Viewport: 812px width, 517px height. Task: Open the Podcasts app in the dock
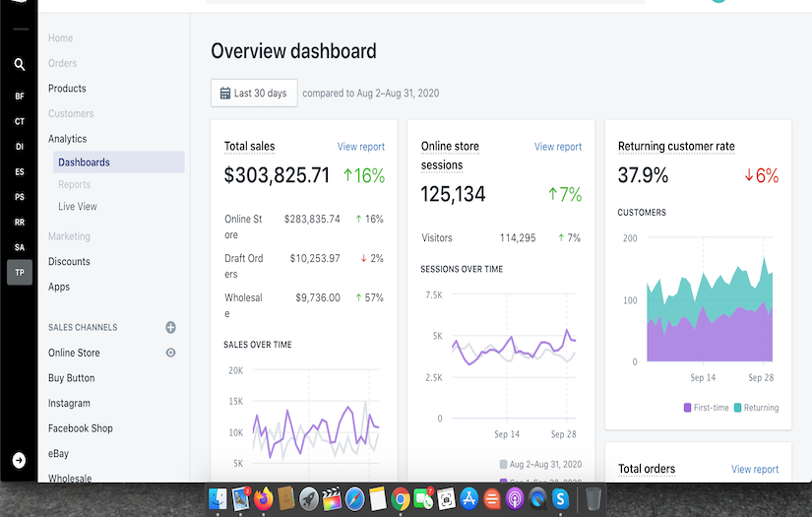tap(515, 498)
